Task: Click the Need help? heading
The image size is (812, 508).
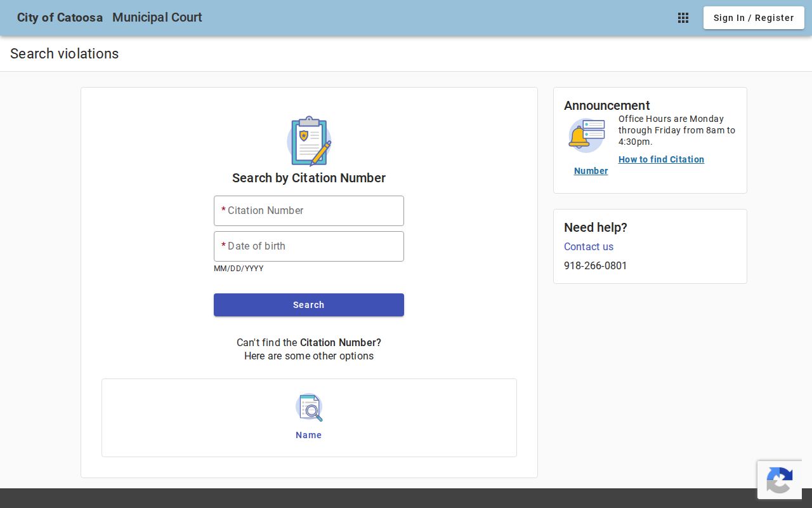Action: [596, 227]
